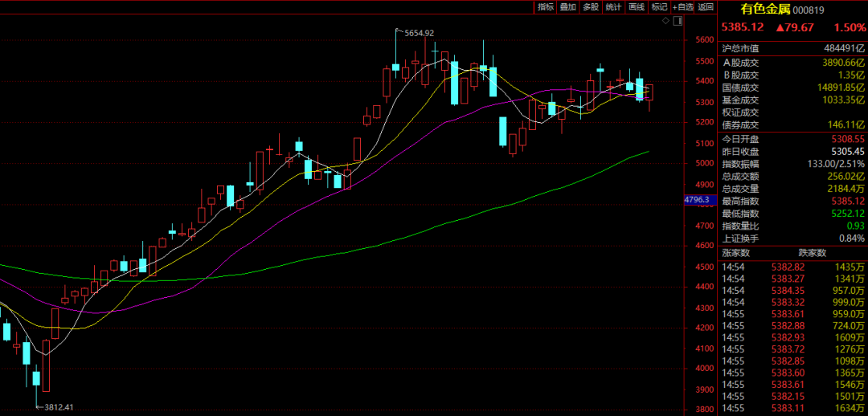Select B股成交 value 1.35亿
This screenshot has height=416, width=868.
tap(850, 75)
